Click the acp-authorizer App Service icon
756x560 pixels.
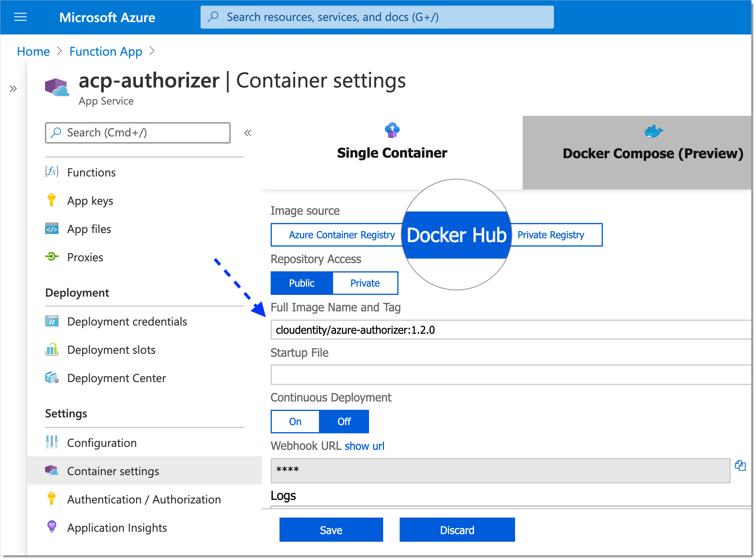point(57,88)
